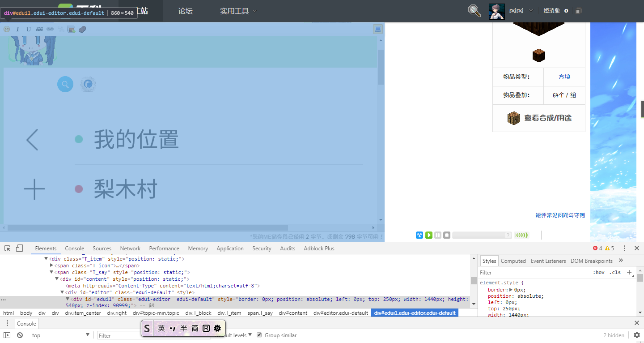Expand the span.T_icon node in Elements tree
This screenshot has width=644, height=343.
(52, 265)
